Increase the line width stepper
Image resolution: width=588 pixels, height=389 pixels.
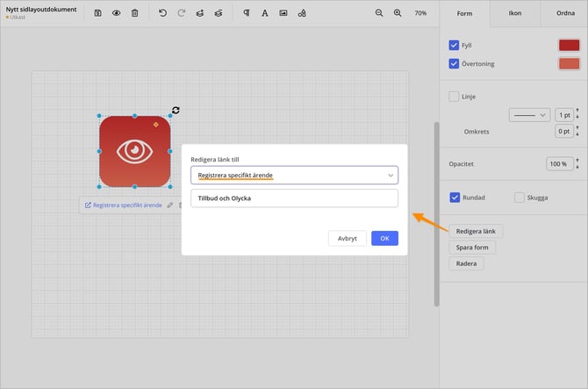577,112
